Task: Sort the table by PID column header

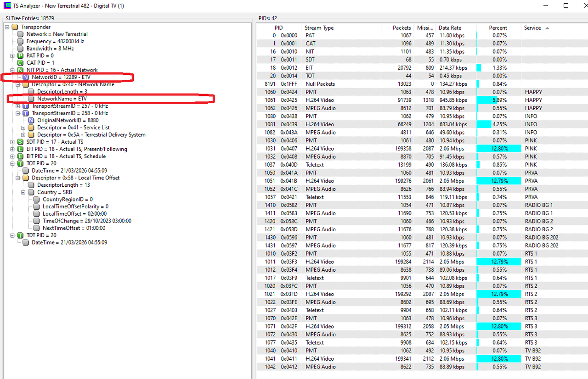Action: [x=278, y=28]
